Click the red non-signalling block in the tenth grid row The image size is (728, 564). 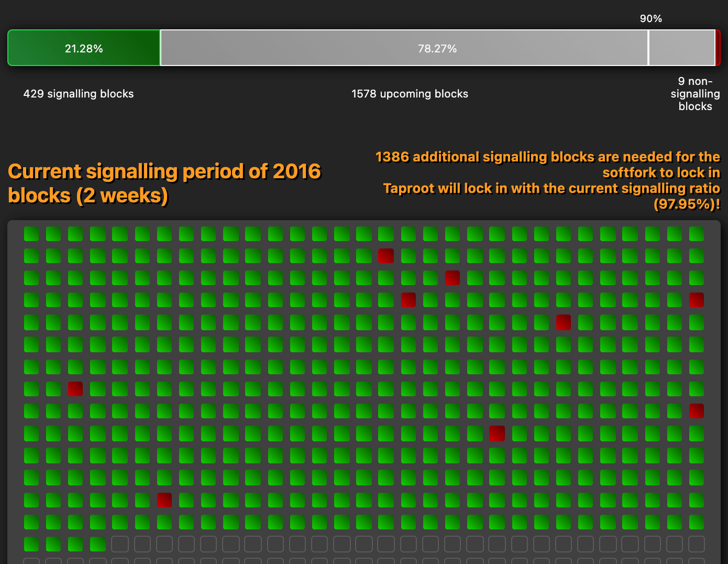[497, 433]
